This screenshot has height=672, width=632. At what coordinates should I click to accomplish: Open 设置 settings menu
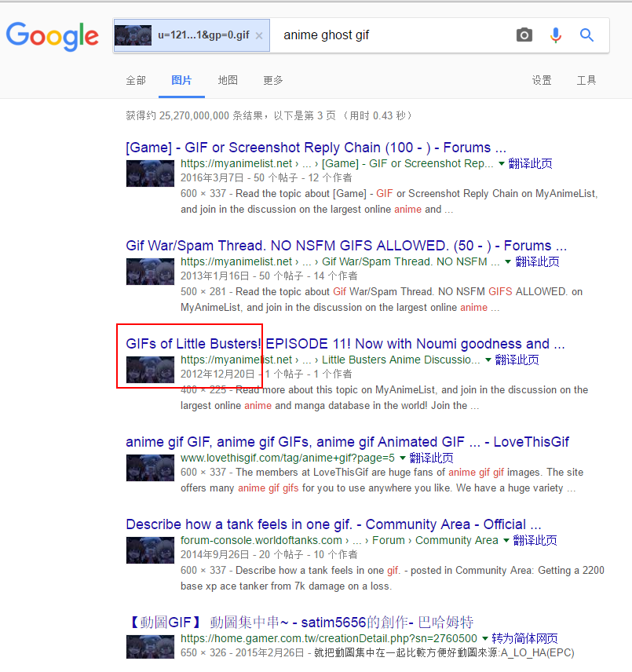click(542, 80)
